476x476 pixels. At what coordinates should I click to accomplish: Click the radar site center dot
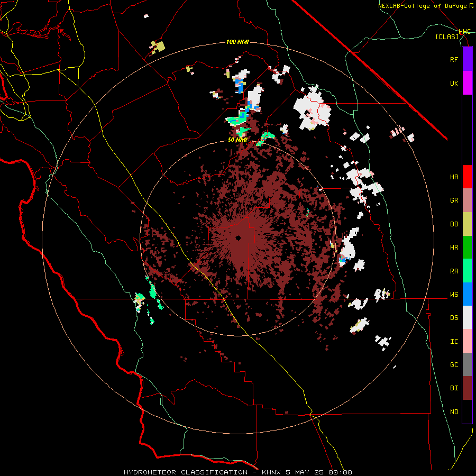pyautogui.click(x=239, y=238)
